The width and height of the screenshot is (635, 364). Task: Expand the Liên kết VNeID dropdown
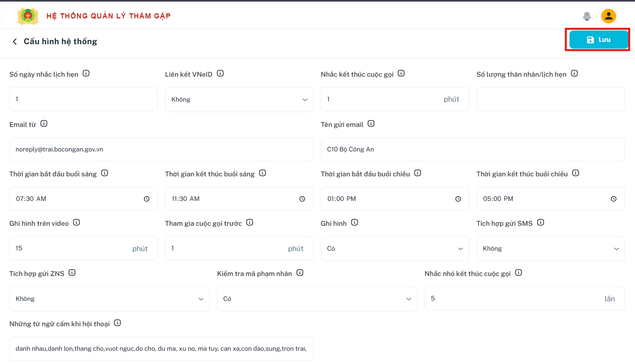click(x=239, y=100)
